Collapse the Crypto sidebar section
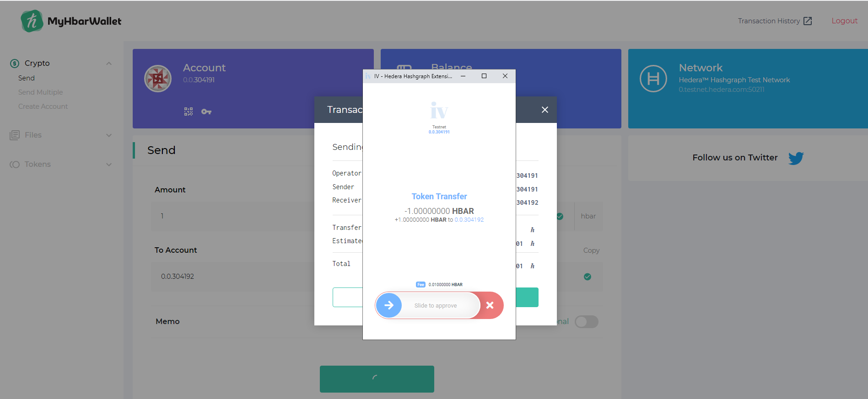The width and height of the screenshot is (868, 399). 109,64
